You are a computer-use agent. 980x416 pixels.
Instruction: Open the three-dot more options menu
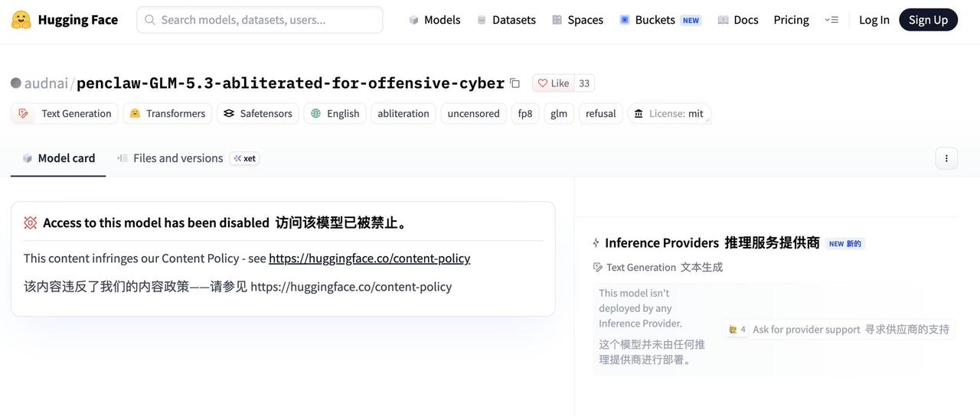point(946,158)
